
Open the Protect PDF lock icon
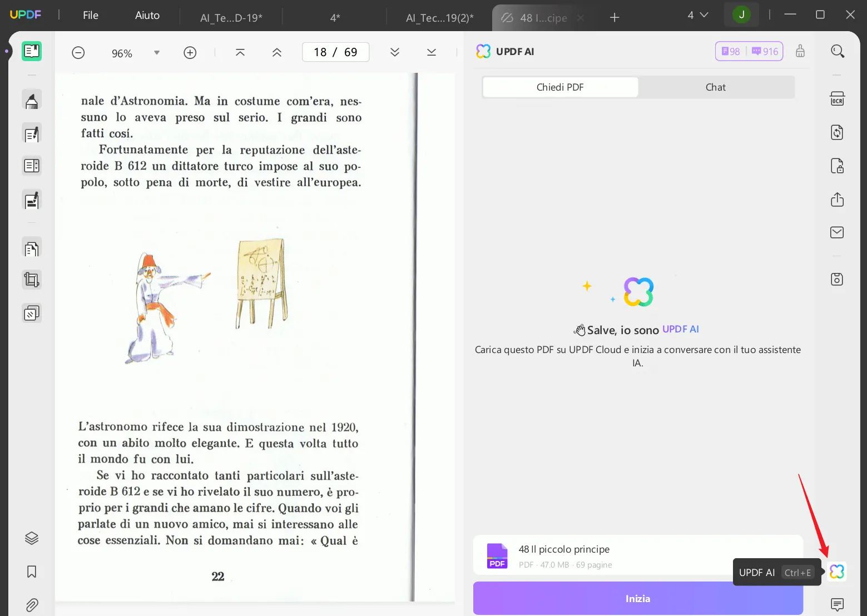tap(838, 166)
